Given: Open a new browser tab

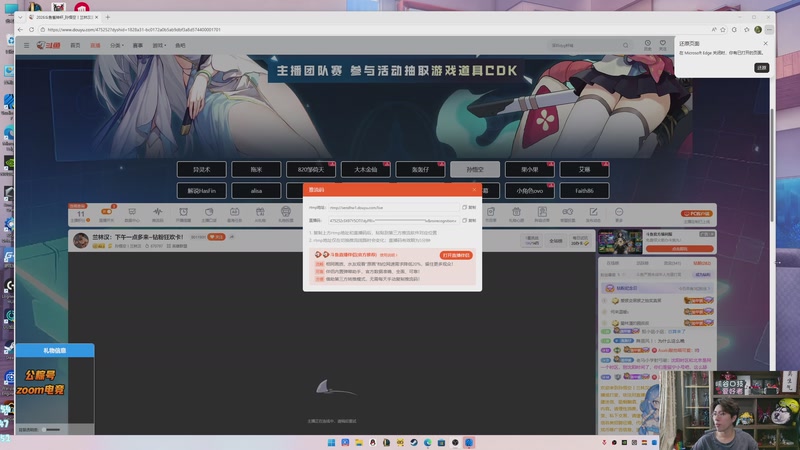Looking at the screenshot, I should pyautogui.click(x=108, y=17).
